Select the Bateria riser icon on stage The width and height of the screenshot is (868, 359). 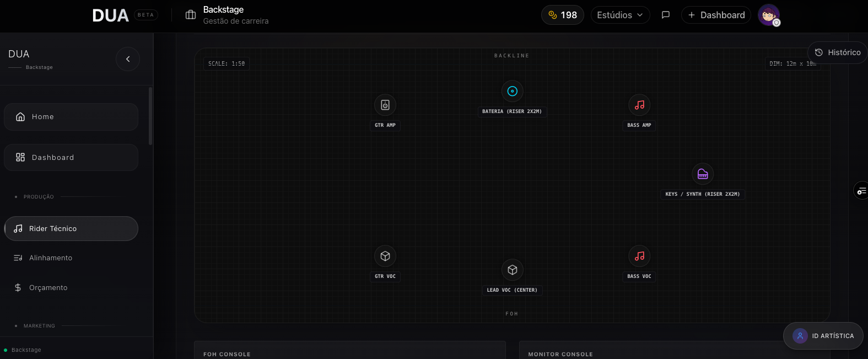pos(512,92)
